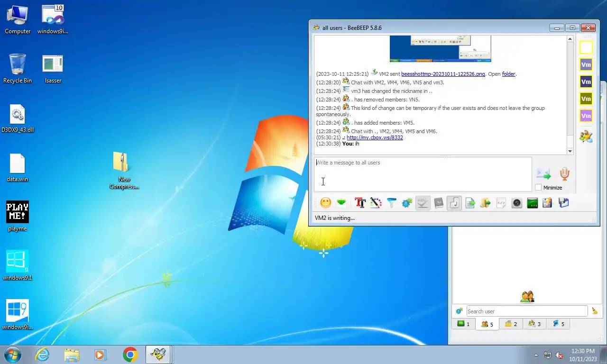Viewport: 607px width, 364px height.
Task: Click the blue funnel filter messages icon
Action: 391,203
